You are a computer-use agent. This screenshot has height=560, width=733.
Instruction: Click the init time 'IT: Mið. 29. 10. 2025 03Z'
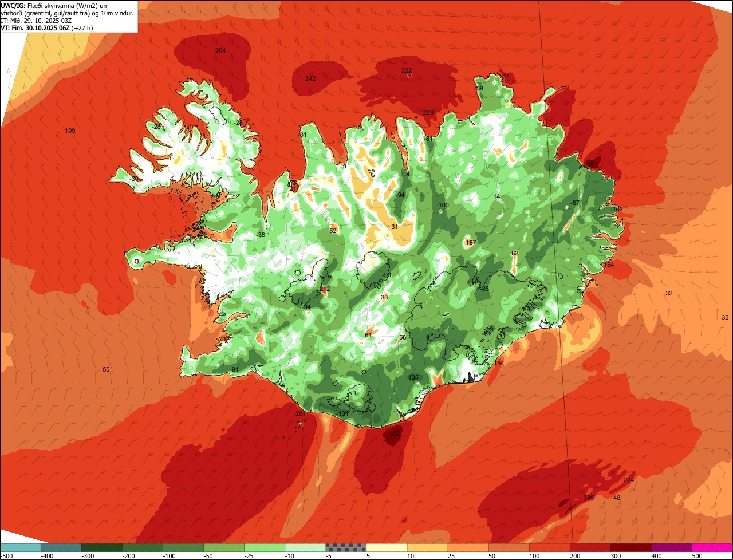(x=36, y=20)
